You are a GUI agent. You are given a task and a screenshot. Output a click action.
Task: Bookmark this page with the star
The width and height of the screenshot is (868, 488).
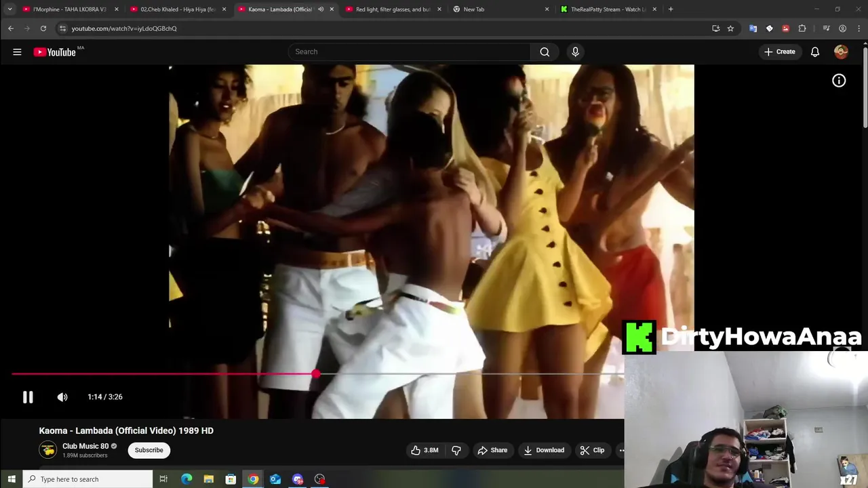tap(730, 28)
